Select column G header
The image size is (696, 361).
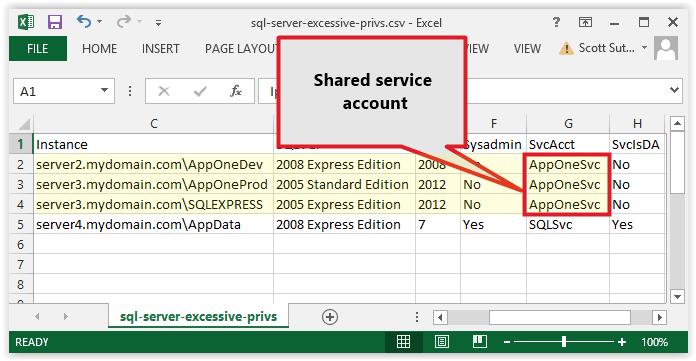click(568, 124)
